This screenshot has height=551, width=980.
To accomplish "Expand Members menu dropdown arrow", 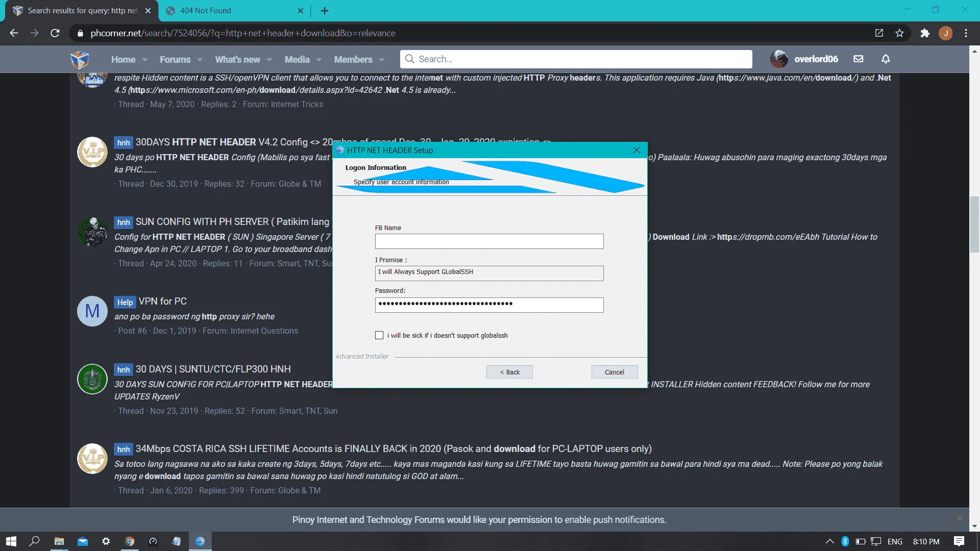I will point(382,60).
